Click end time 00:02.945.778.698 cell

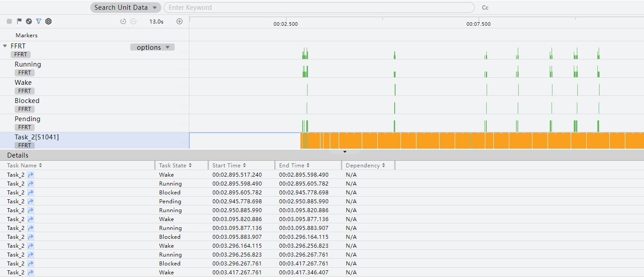click(x=304, y=192)
